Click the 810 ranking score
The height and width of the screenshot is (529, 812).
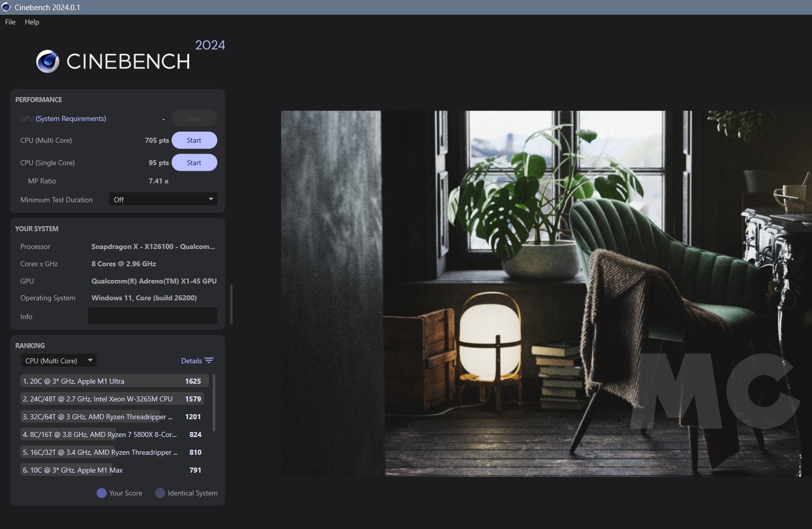pos(195,452)
